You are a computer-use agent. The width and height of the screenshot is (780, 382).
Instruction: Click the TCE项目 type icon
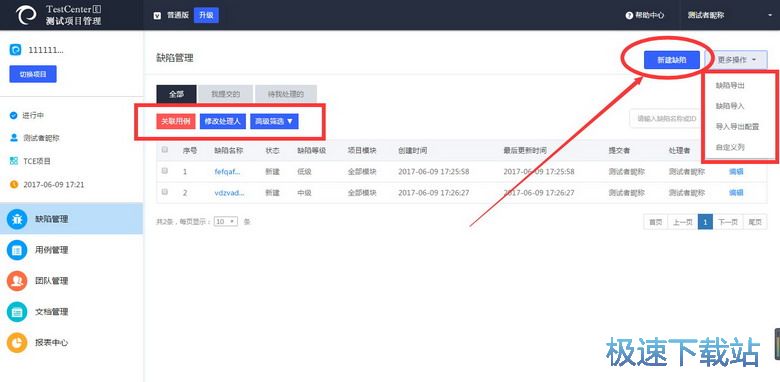[13, 161]
